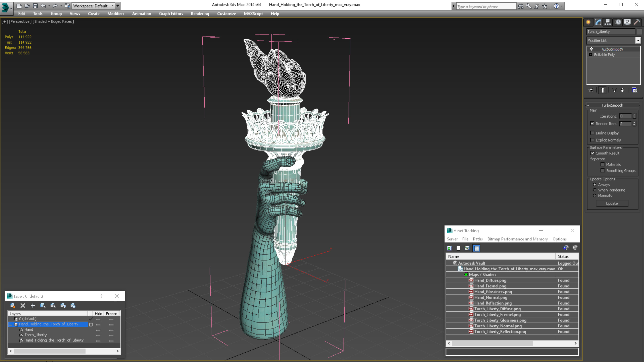Check the Separate by Materials checkbox
This screenshot has width=644, height=362.
pyautogui.click(x=603, y=164)
